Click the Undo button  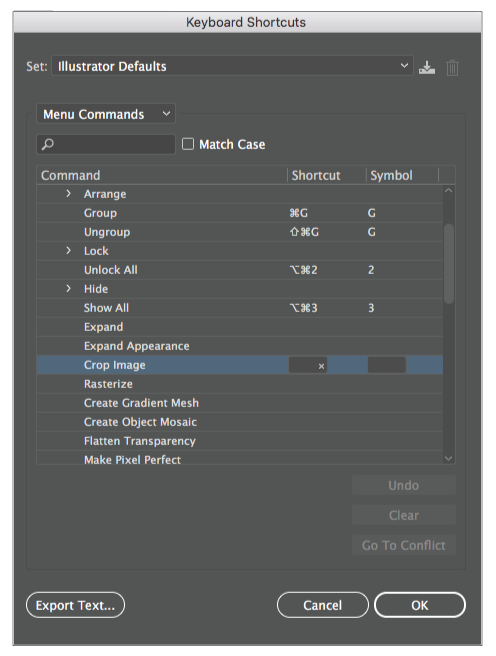(x=404, y=485)
